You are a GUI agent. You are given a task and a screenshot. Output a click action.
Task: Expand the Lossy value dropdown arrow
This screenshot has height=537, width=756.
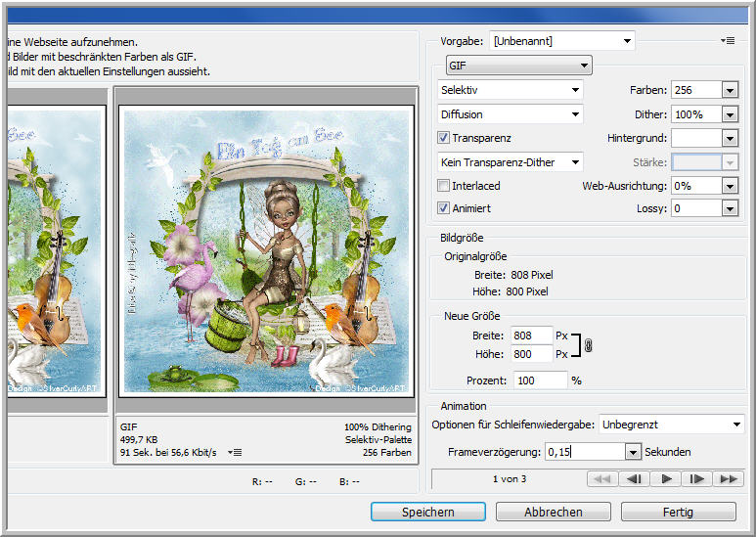[730, 208]
